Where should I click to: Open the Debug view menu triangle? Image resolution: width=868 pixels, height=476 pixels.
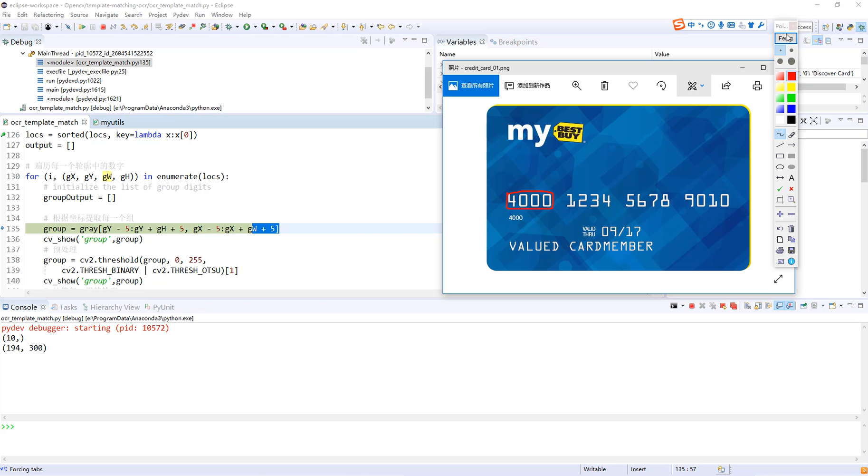tap(405, 40)
